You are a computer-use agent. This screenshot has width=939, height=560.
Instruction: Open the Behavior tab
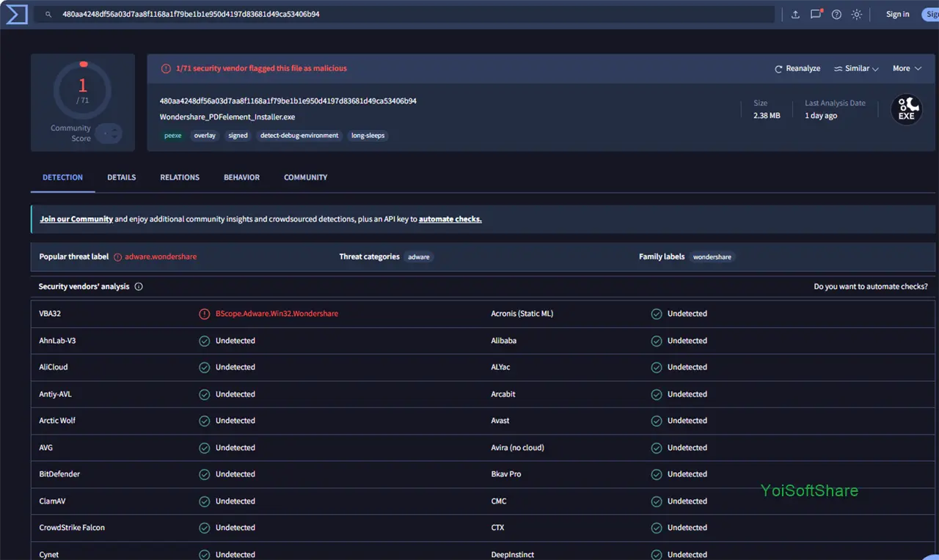pos(242,177)
